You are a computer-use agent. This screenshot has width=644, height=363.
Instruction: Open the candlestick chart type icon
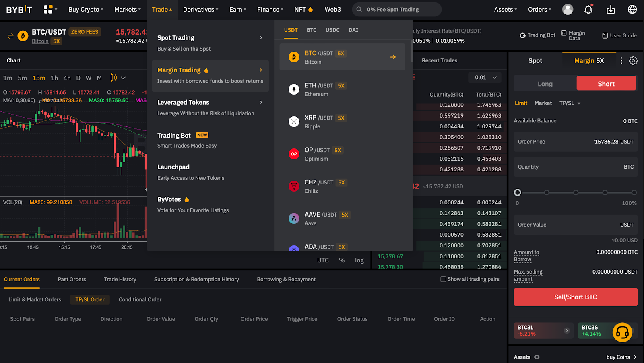[x=114, y=78]
